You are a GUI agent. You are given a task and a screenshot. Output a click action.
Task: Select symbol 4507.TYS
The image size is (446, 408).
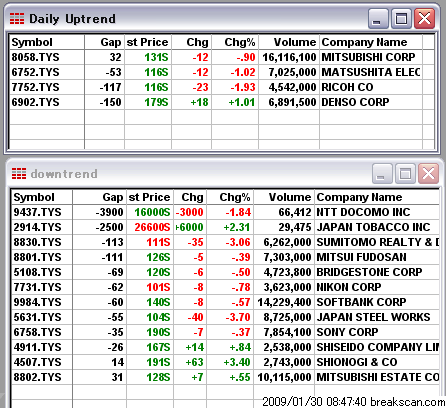(x=37, y=362)
